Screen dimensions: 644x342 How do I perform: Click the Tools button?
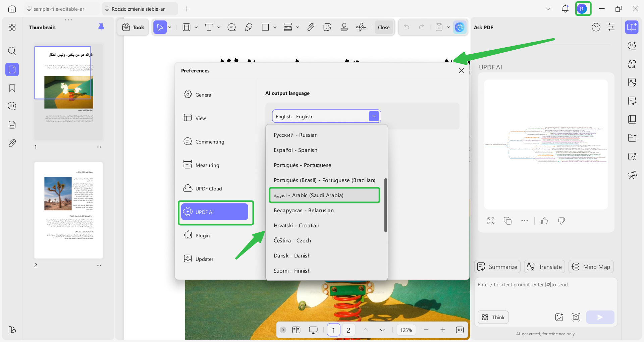pos(133,27)
